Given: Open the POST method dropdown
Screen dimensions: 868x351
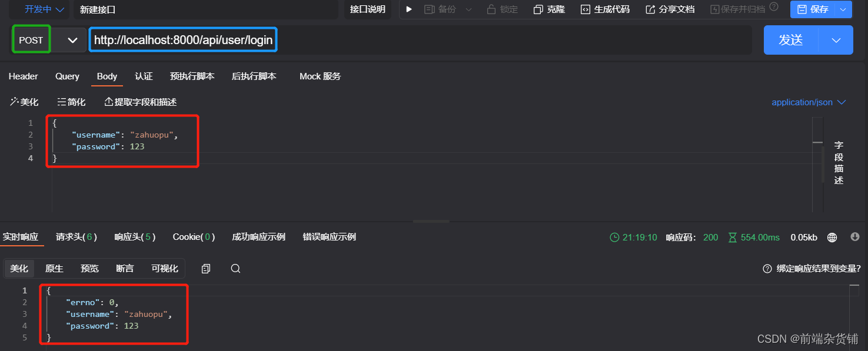Looking at the screenshot, I should (72, 39).
